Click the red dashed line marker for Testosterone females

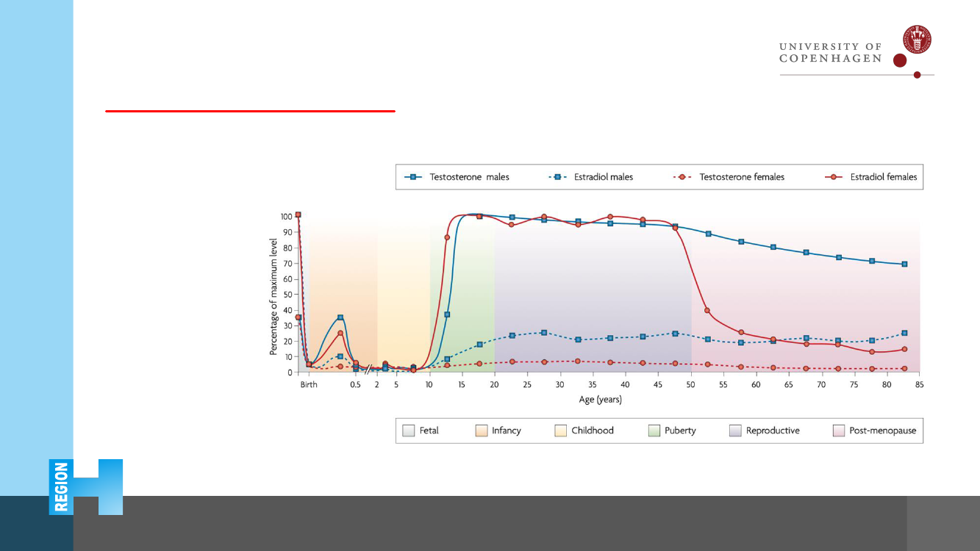[x=684, y=177]
